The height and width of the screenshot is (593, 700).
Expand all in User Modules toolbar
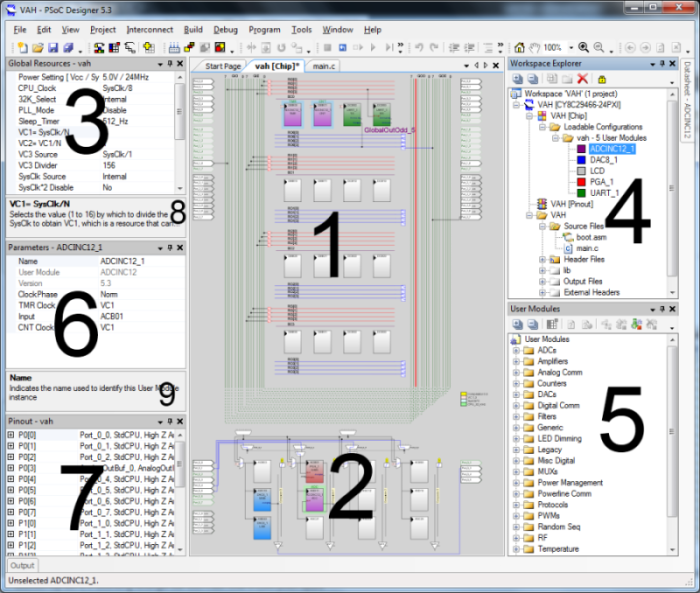(x=517, y=325)
